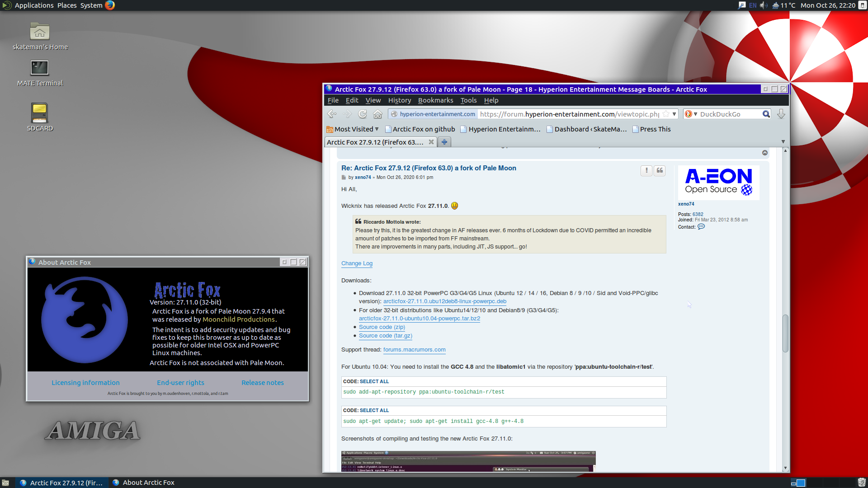Viewport: 868px width, 488px height.
Task: Click the magnifier icon in the DuckDuckGo search box
Action: coord(766,114)
